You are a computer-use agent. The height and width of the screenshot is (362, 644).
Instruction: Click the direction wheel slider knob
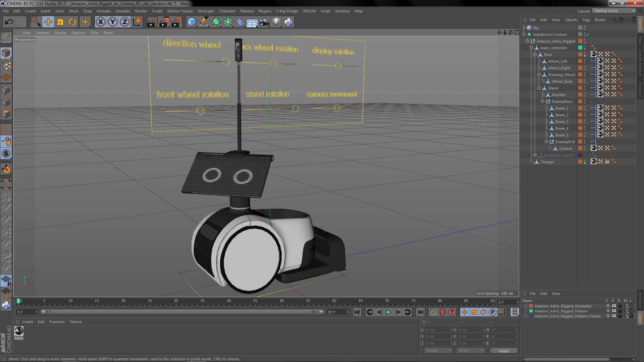click(226, 62)
